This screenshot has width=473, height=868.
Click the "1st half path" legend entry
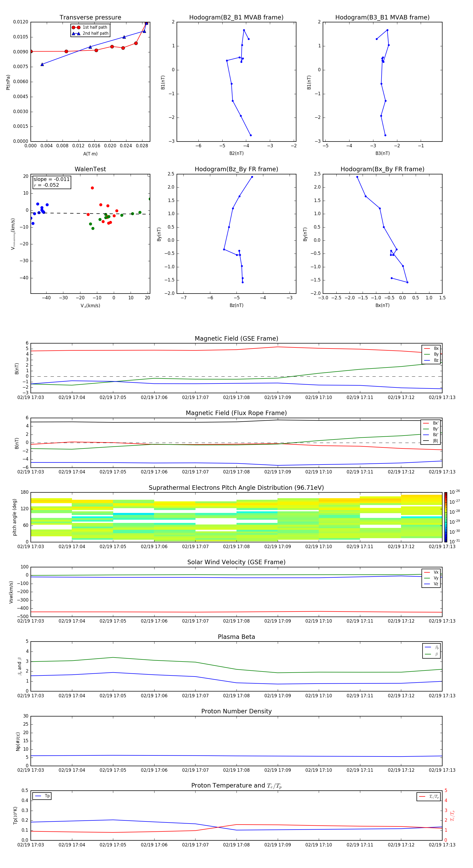tap(90, 27)
